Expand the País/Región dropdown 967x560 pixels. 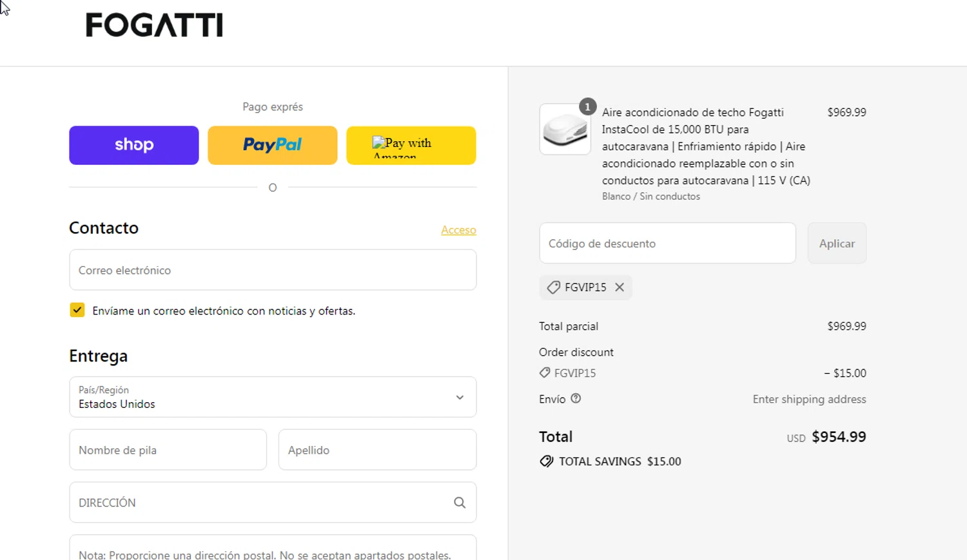point(273,397)
